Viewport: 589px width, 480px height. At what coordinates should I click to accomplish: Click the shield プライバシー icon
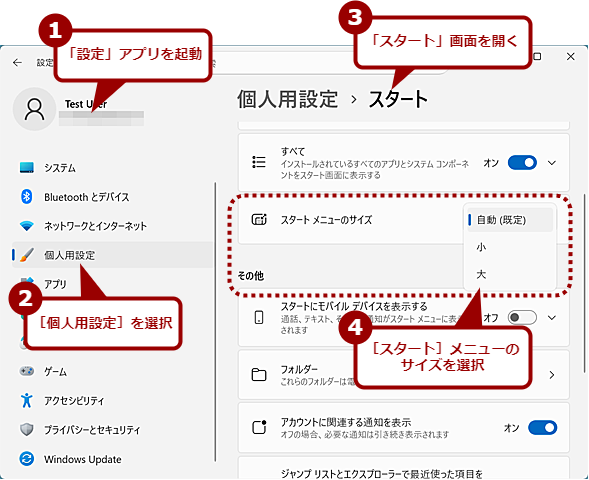27,429
